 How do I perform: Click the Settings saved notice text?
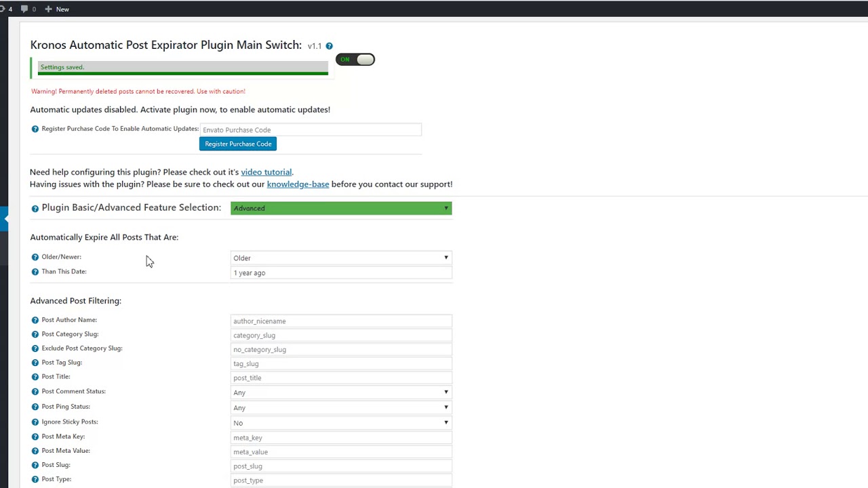62,67
